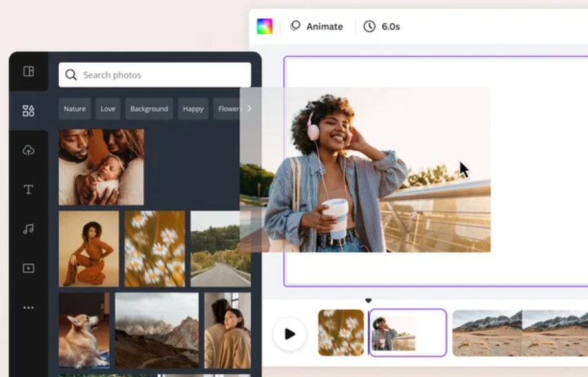Select the Flower category chip
588x377 pixels.
click(227, 109)
